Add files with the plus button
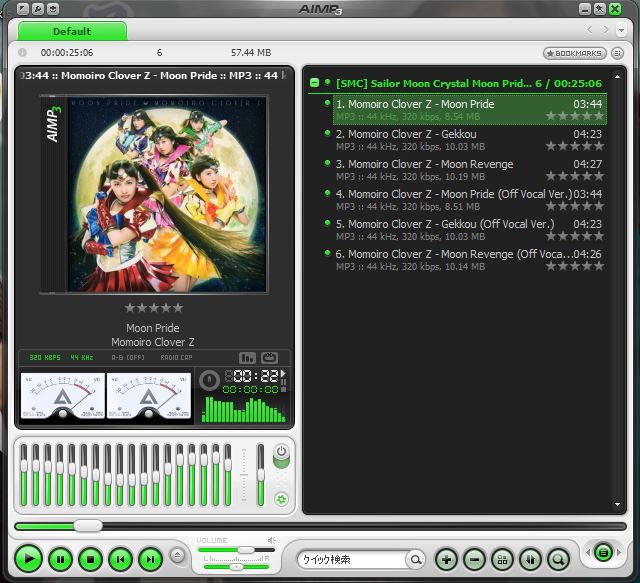640x583 pixels. tap(447, 560)
